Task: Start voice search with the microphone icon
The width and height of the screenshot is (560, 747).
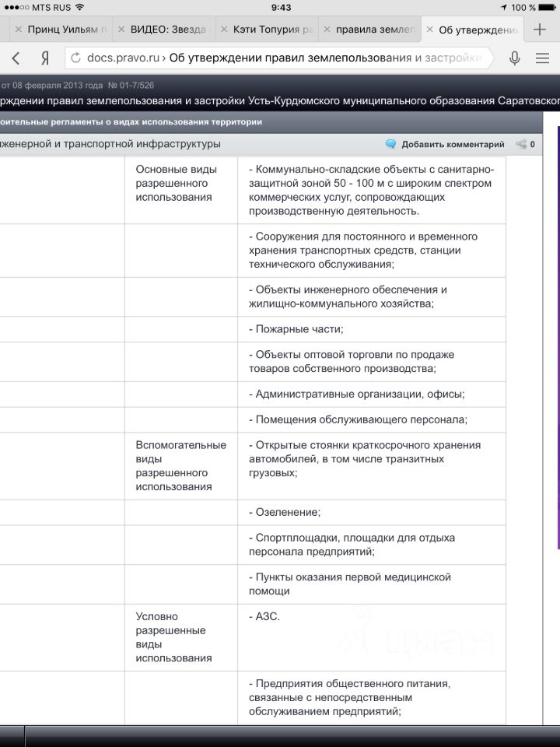Action: coord(514,58)
